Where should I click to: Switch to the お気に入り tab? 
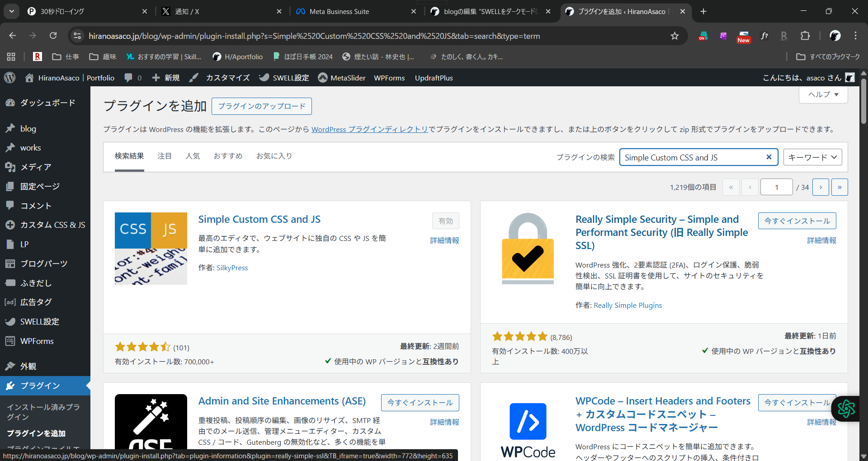[274, 155]
